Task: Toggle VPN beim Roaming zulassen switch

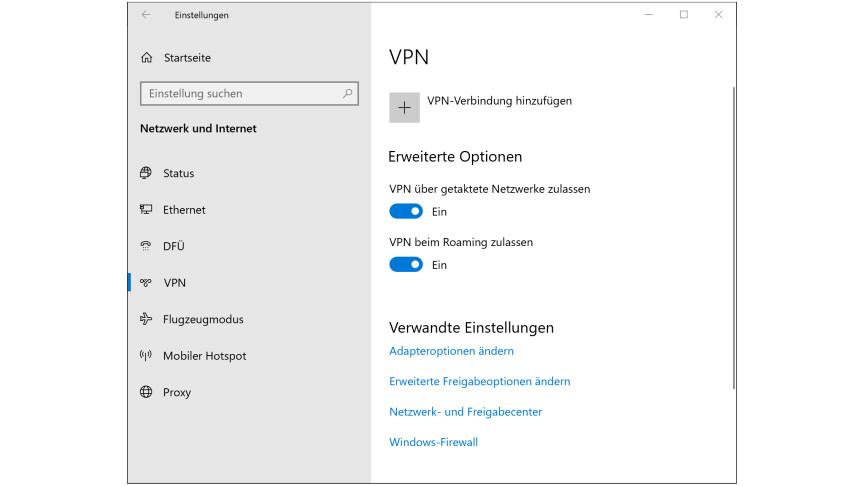Action: [406, 264]
